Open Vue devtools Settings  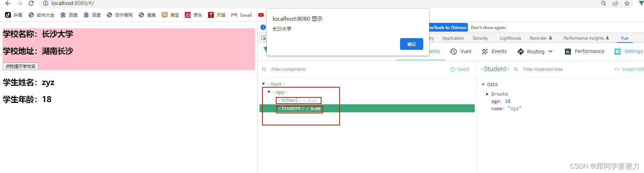[628, 51]
